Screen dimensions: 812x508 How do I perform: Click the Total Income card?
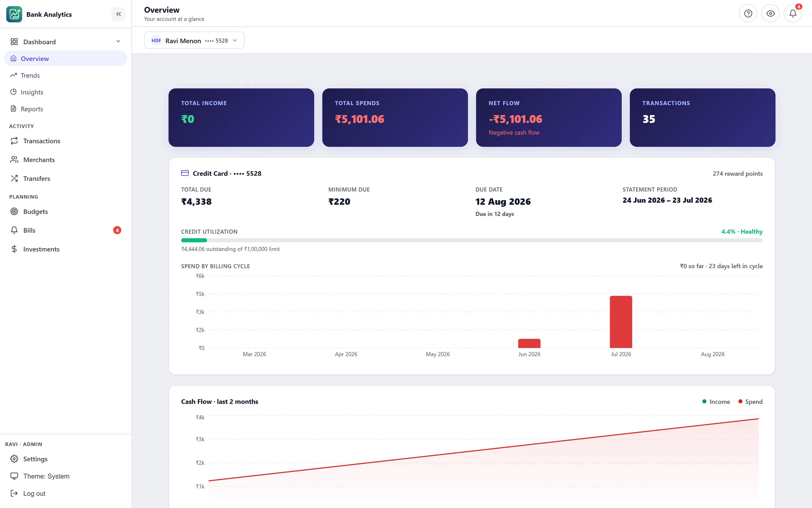click(241, 118)
